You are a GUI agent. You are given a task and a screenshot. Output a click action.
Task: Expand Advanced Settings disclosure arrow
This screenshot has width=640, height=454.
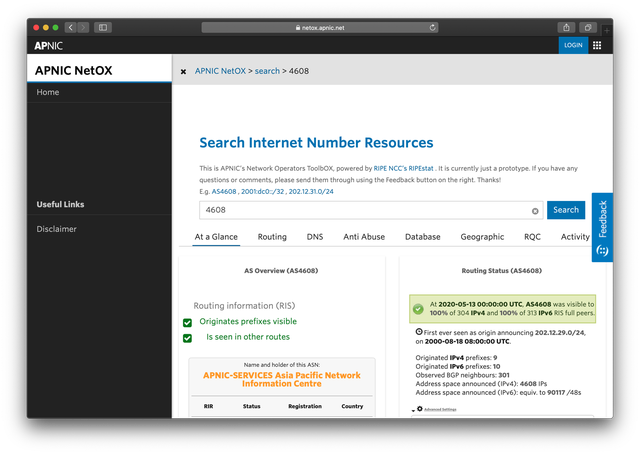[x=413, y=410]
